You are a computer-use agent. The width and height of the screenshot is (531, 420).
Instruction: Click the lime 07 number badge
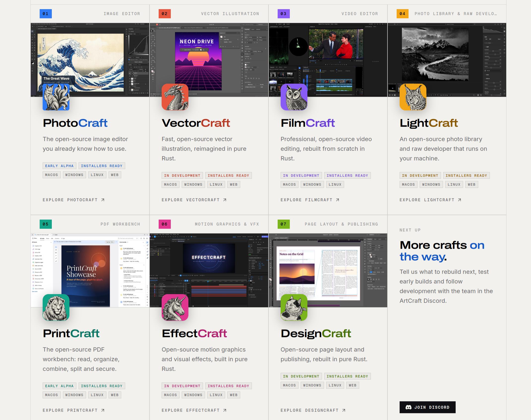284,224
